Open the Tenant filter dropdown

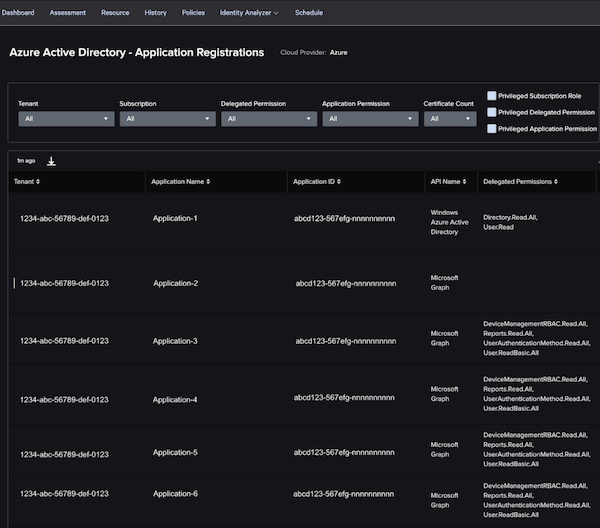click(66, 118)
